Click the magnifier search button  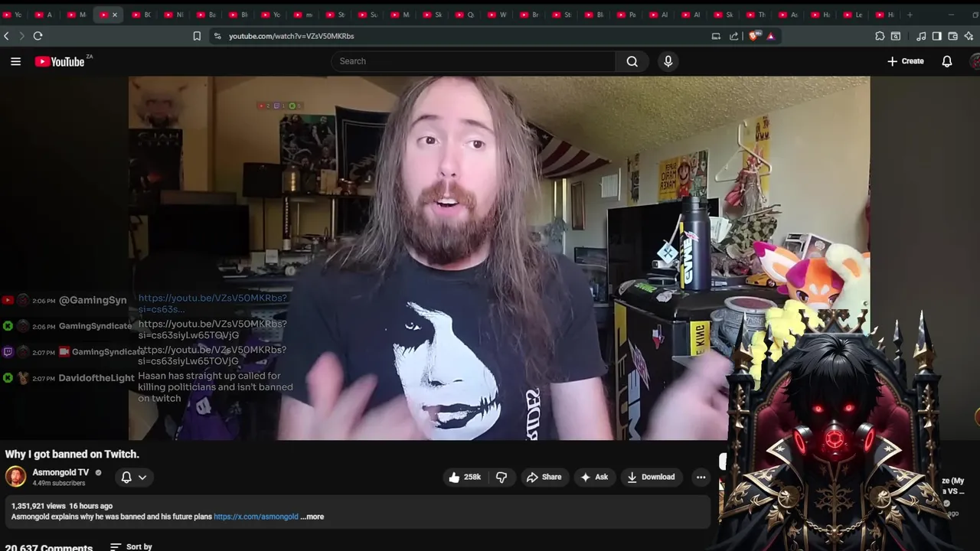pos(632,61)
